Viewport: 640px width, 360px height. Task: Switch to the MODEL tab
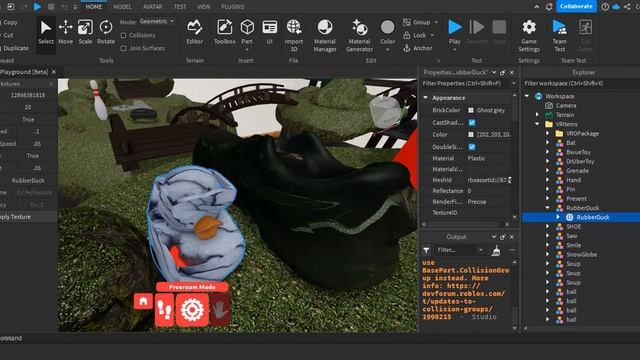122,7
